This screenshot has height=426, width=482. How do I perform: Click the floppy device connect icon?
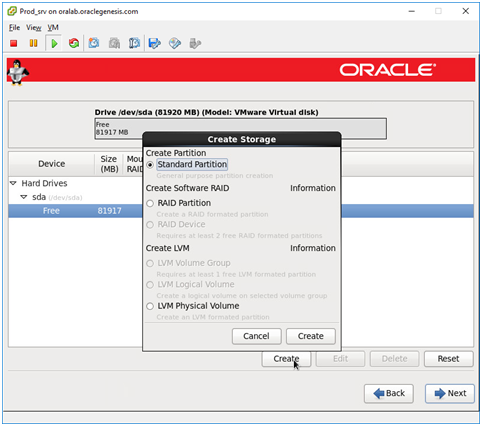coord(155,43)
